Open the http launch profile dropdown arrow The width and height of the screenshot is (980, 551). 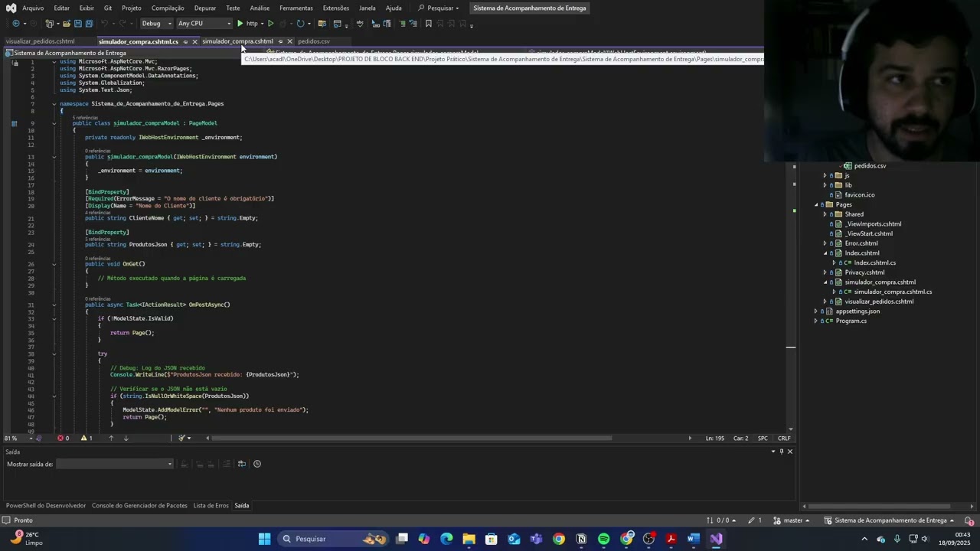(262, 24)
